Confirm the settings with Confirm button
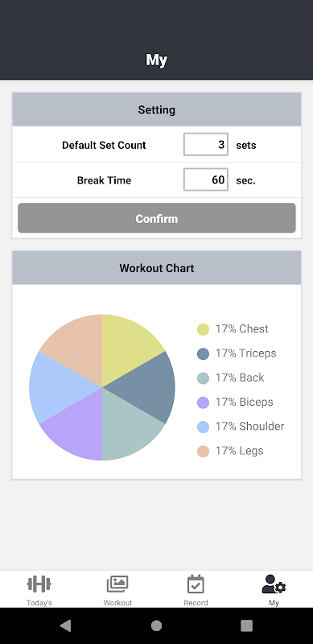This screenshot has width=313, height=644. pos(156,218)
